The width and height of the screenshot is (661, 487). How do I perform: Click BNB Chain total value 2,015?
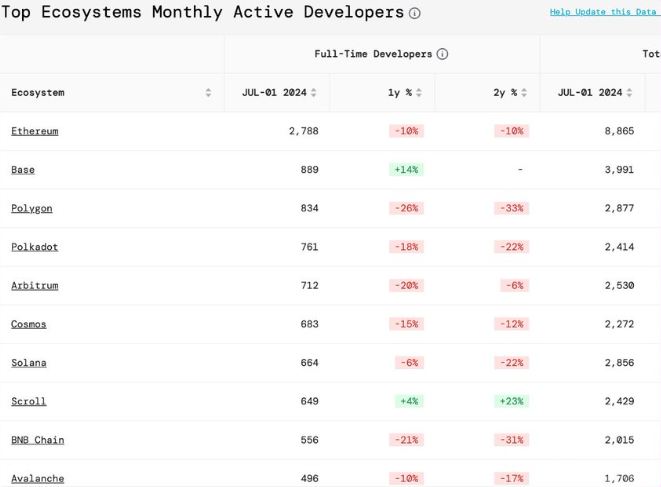pyautogui.click(x=619, y=440)
